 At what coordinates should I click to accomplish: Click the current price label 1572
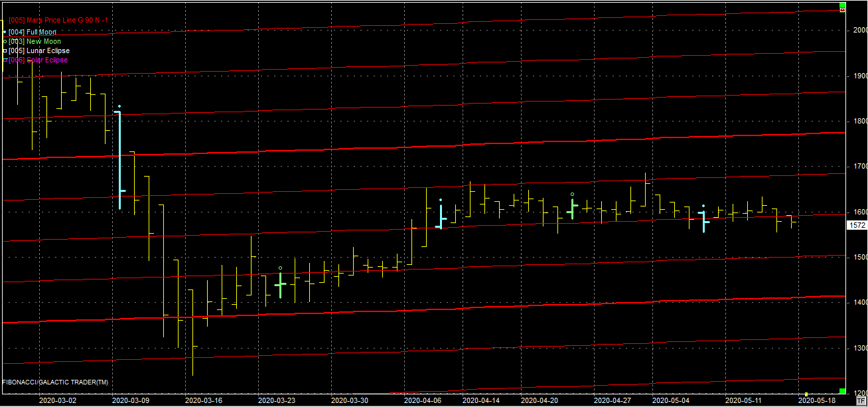pyautogui.click(x=857, y=226)
